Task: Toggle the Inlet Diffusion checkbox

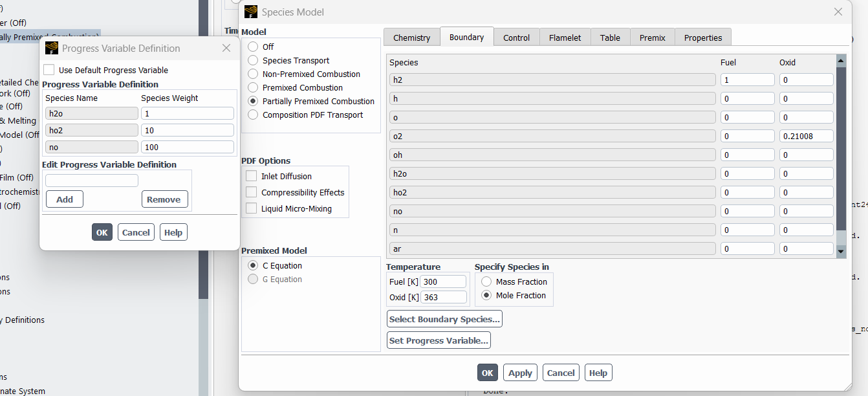Action: pyautogui.click(x=251, y=176)
